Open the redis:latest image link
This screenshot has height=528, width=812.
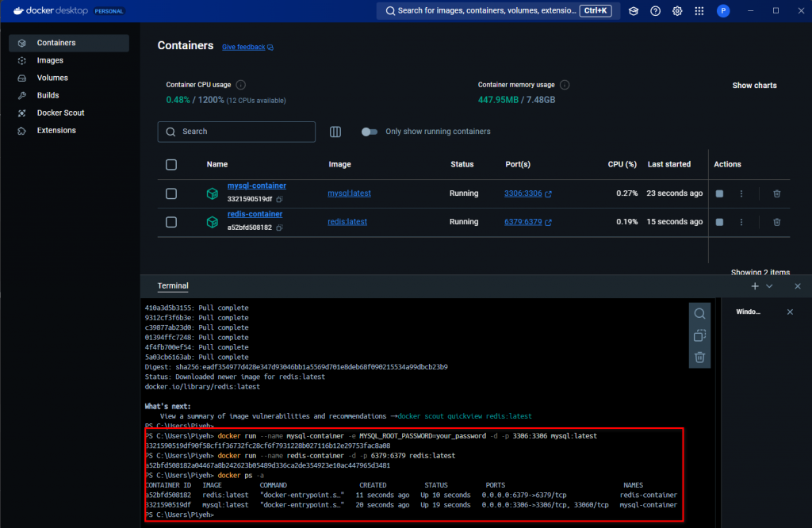[347, 221]
